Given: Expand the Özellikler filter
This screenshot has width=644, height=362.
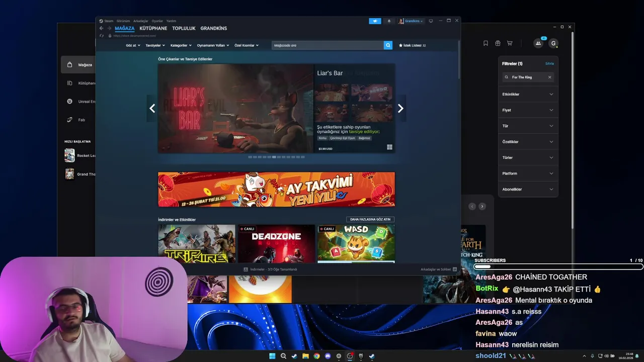Looking at the screenshot, I should pos(528,142).
